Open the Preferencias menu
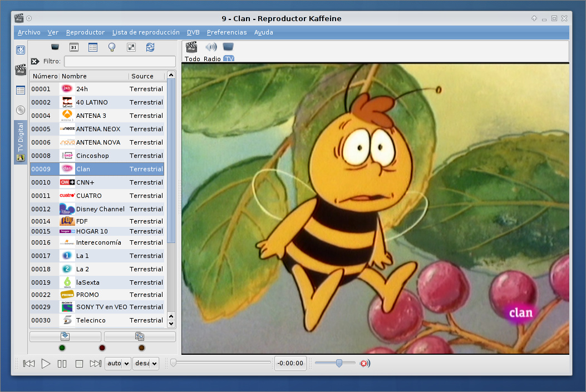 coord(227,32)
